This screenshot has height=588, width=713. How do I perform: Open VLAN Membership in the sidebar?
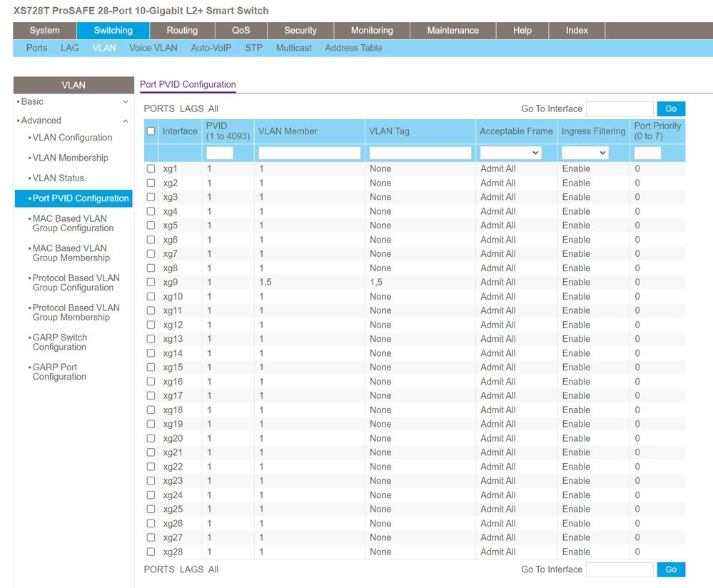click(70, 158)
